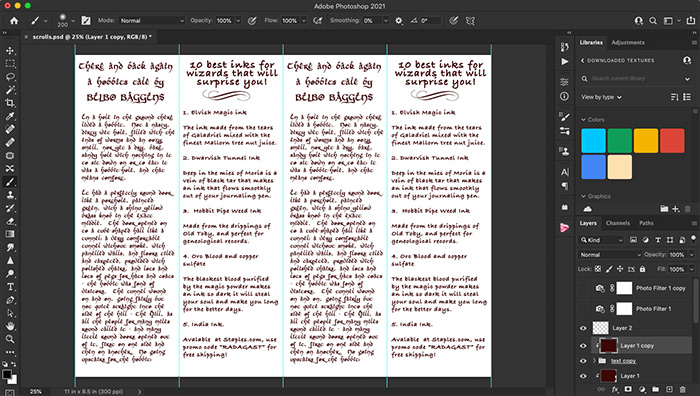
Task: Create new adjustment layer icon
Action: [642, 390]
